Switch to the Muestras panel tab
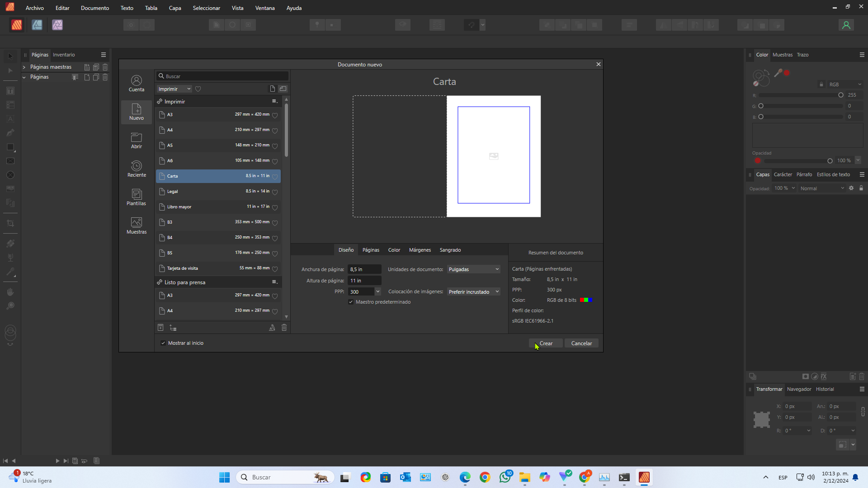 [782, 55]
